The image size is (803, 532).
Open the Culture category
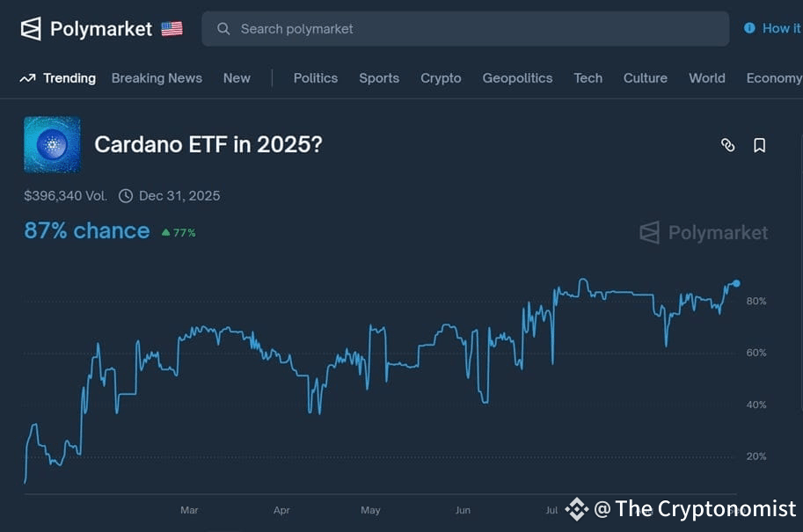tap(646, 78)
